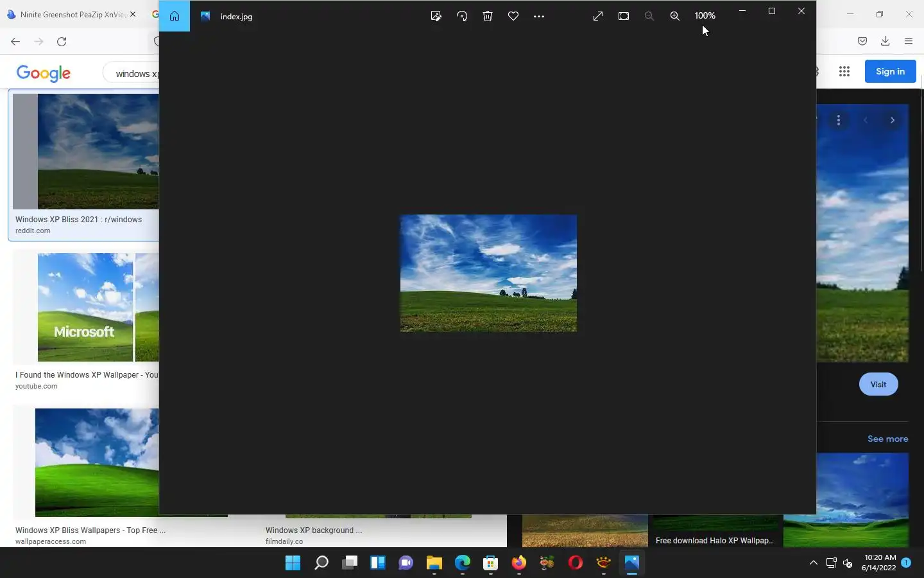Click the fit-to-window icon in Photos
The image size is (924, 578).
click(624, 16)
